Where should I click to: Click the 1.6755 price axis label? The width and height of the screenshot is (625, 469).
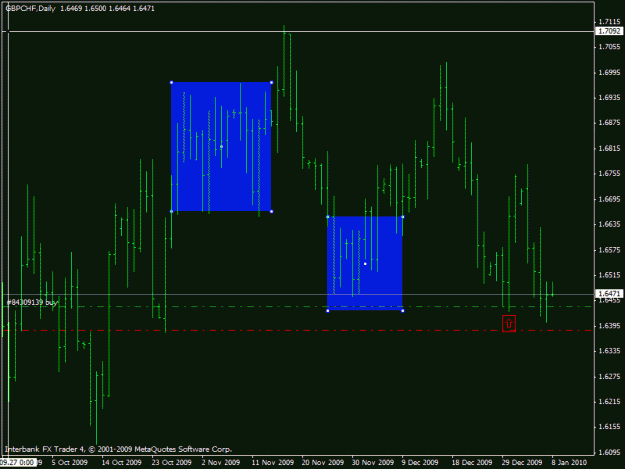(x=609, y=173)
